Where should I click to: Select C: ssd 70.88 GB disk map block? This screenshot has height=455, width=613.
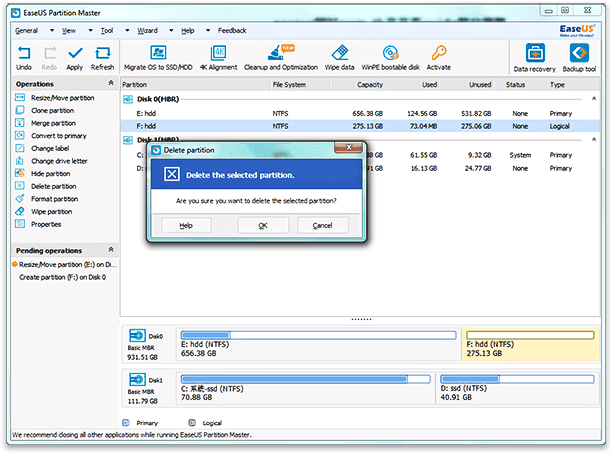tap(305, 388)
